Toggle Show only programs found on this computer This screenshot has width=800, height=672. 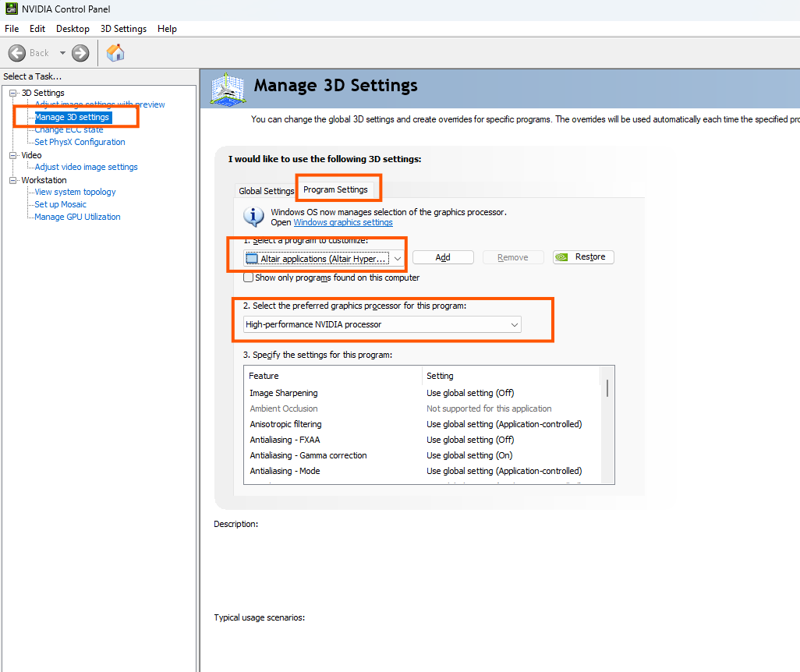249,278
